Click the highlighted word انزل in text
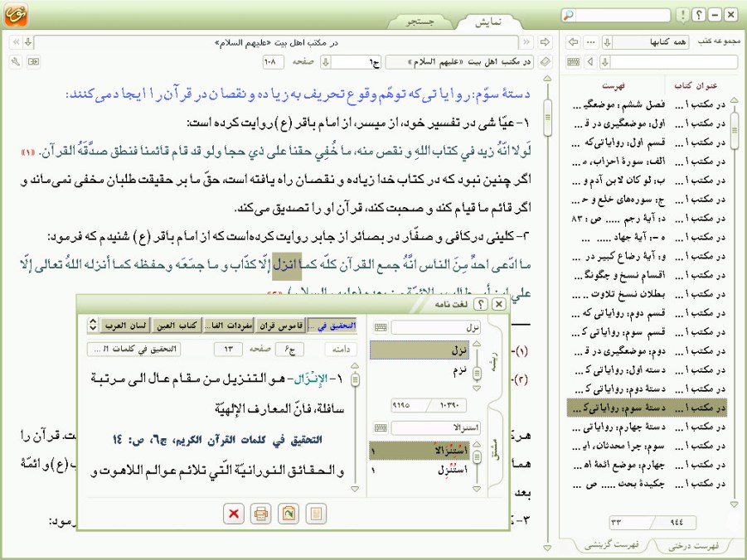The image size is (747, 560). pyautogui.click(x=286, y=265)
